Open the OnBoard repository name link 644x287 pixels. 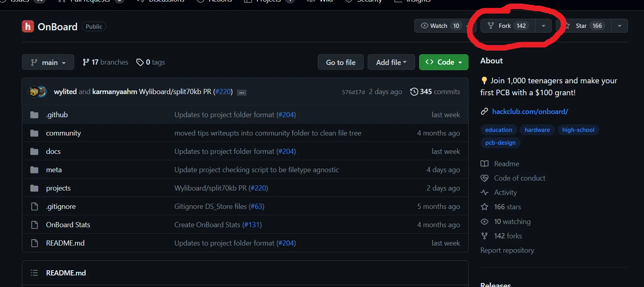pyautogui.click(x=57, y=27)
